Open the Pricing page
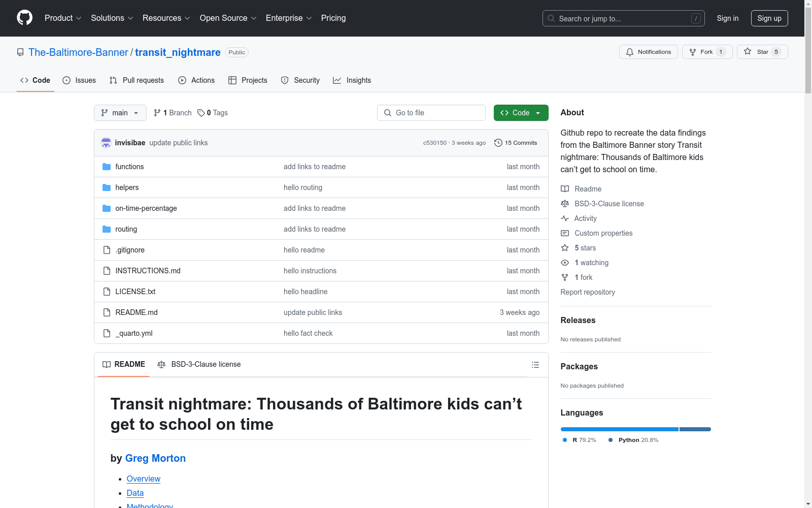 [x=333, y=18]
